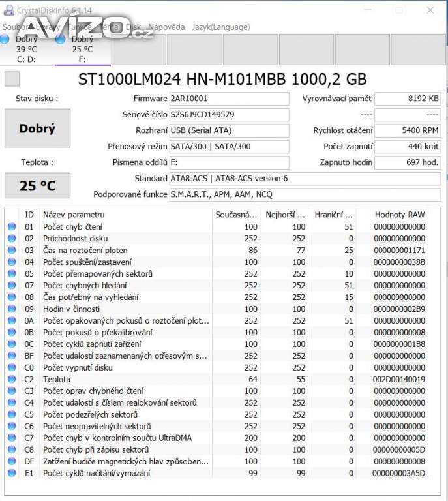Click the 25 °C temperature button

37,186
